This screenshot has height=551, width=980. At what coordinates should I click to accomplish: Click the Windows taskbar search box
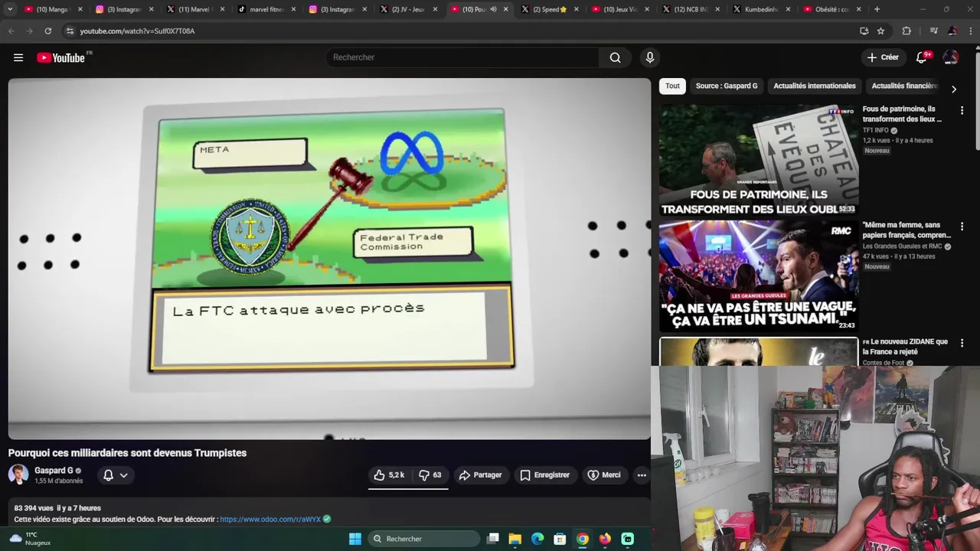[423, 539]
